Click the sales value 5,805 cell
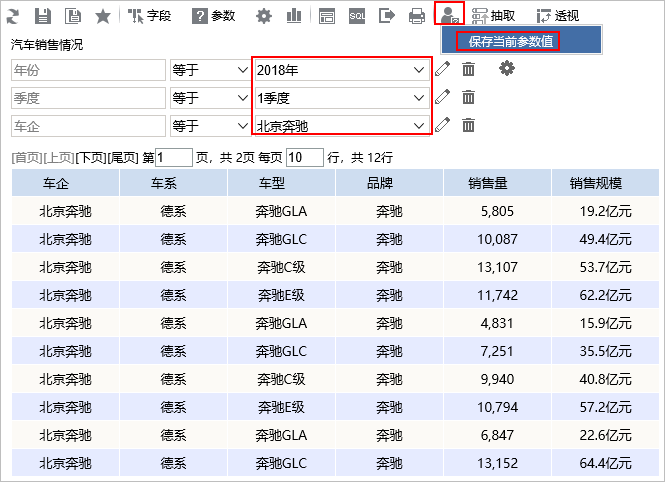This screenshot has height=482, width=665. [497, 211]
